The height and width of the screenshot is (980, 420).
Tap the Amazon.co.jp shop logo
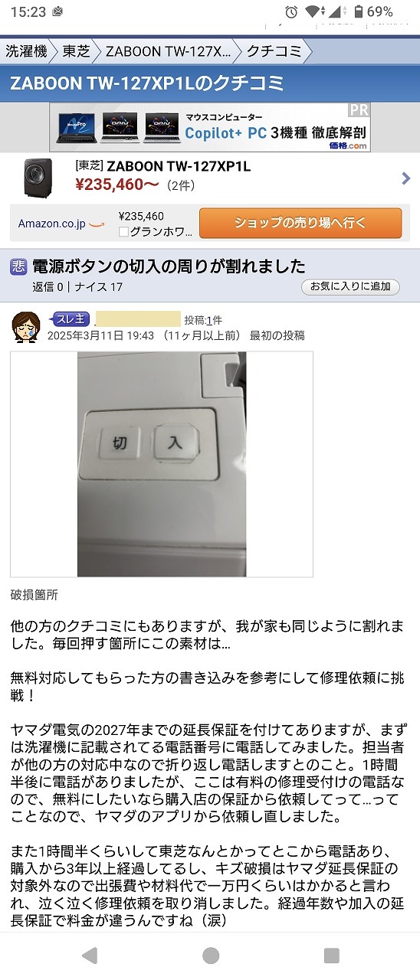coord(61,224)
